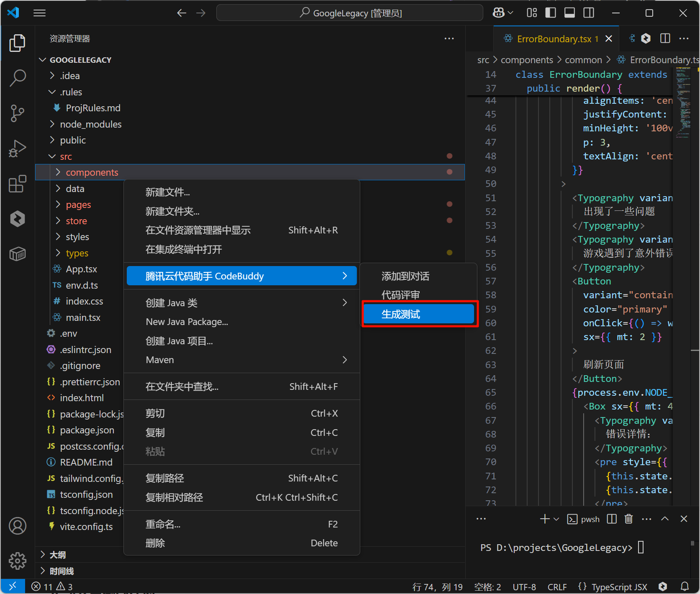This screenshot has height=594, width=700.
Task: Click the Accounts icon
Action: pos(18,526)
